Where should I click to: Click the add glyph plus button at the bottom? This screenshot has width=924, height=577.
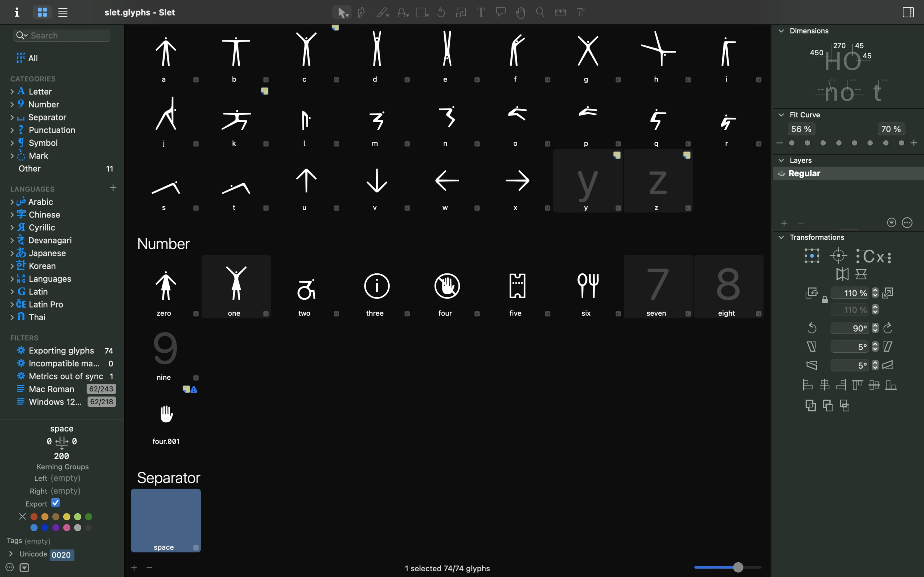point(134,568)
